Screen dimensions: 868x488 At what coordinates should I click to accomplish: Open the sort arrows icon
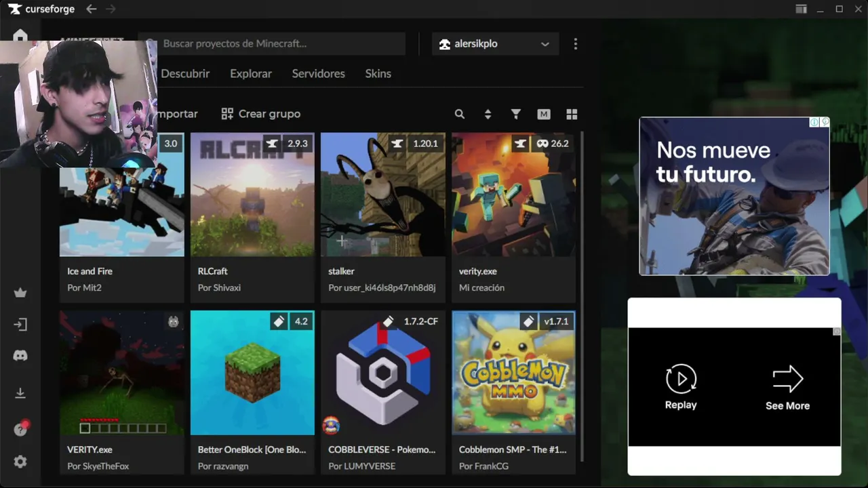(488, 114)
